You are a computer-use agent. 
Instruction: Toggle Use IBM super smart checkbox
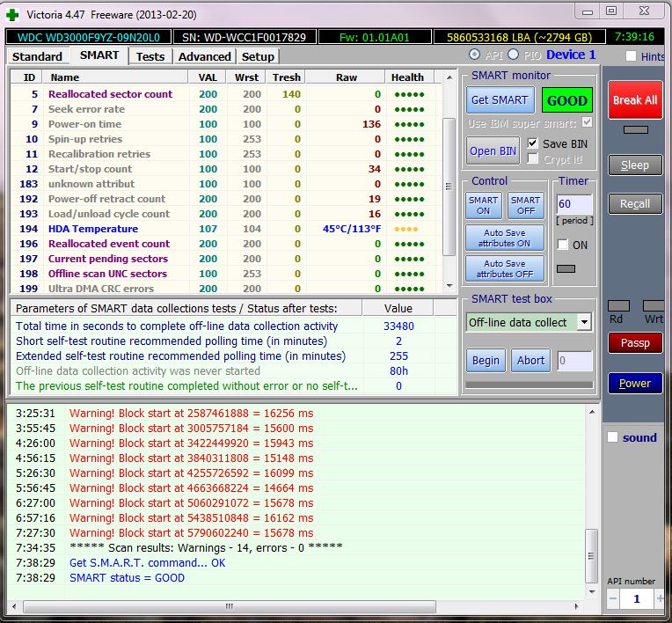(588, 122)
